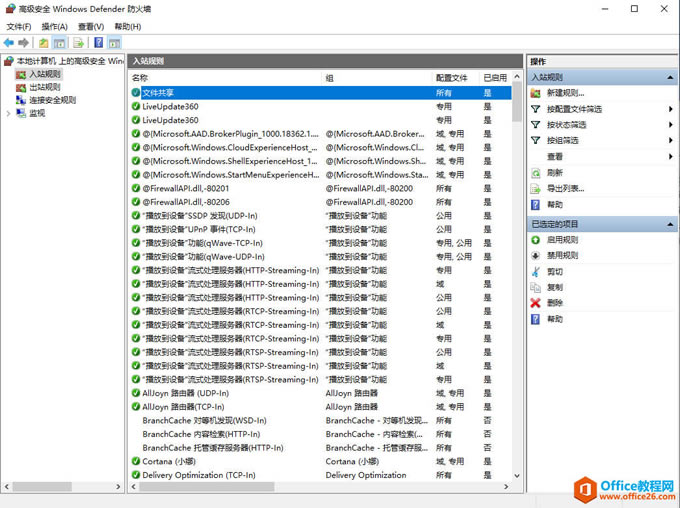Click the 出站规则 tree icon
Image resolution: width=680 pixels, height=508 pixels.
pos(21,87)
